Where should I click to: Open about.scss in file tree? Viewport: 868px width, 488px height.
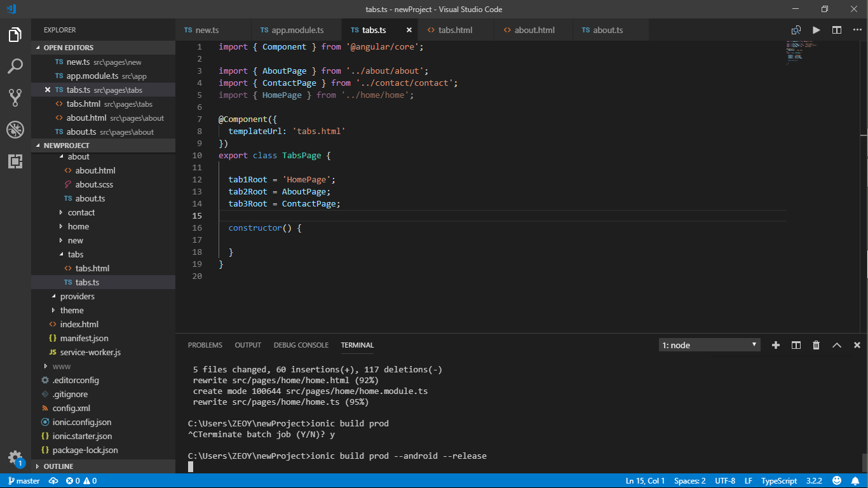[x=94, y=185]
